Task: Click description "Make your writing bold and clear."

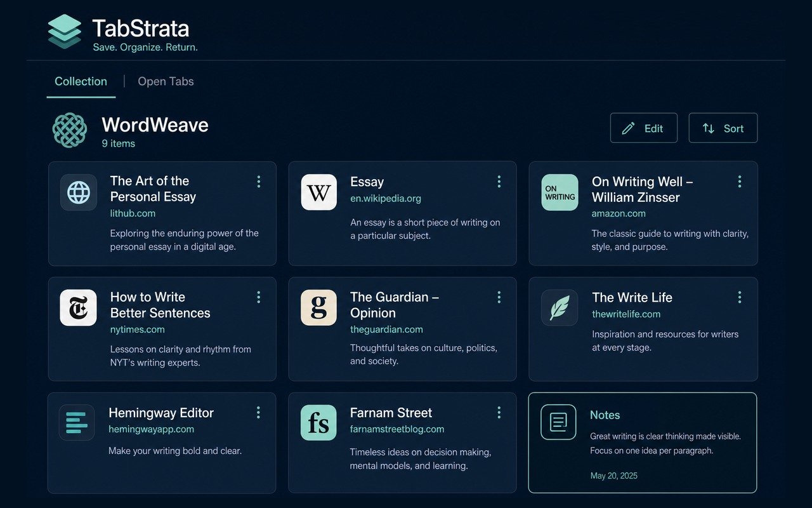Action: [x=175, y=451]
